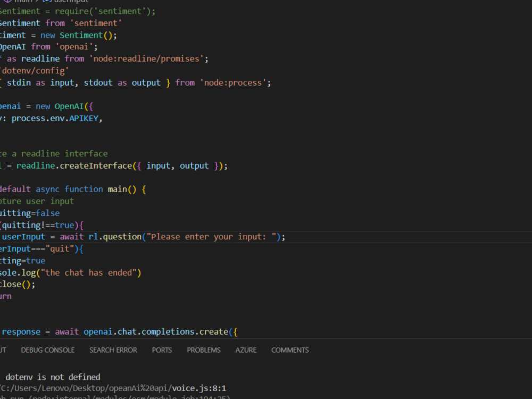Viewport: 532px width, 399px height.
Task: Click the 'dotenv is not defined' error text
Action: click(x=53, y=377)
